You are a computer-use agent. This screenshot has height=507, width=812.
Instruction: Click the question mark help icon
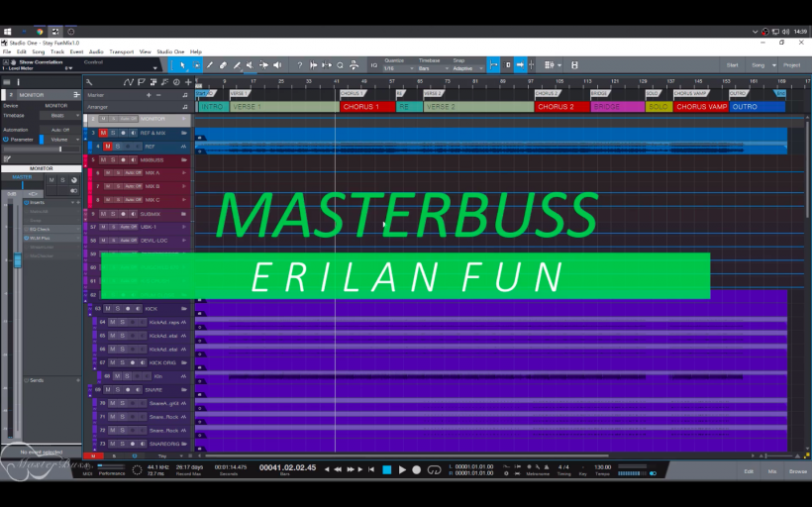[299, 65]
